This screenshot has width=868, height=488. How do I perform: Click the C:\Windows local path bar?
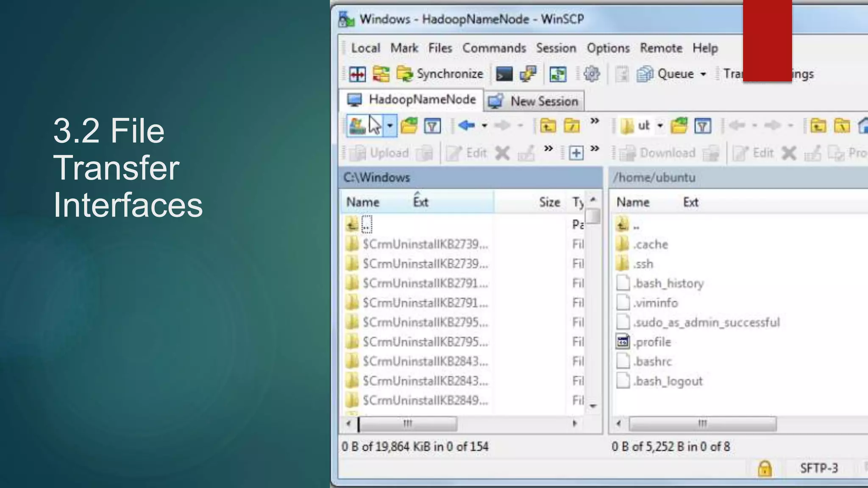coord(471,177)
